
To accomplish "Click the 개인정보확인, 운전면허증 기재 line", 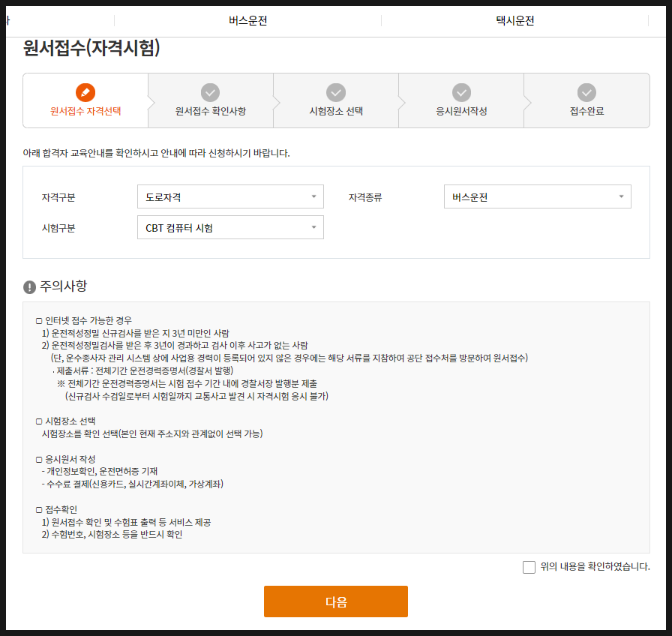I will click(100, 472).
